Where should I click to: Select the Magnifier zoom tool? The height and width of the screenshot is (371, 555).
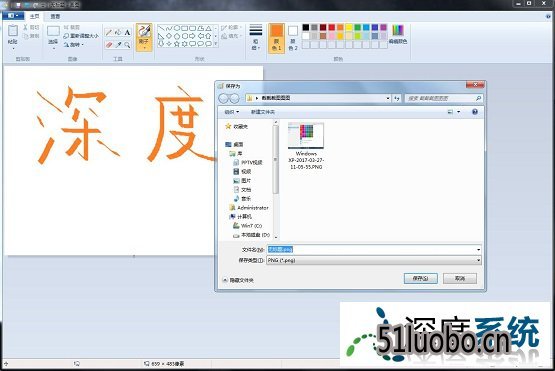click(x=127, y=45)
